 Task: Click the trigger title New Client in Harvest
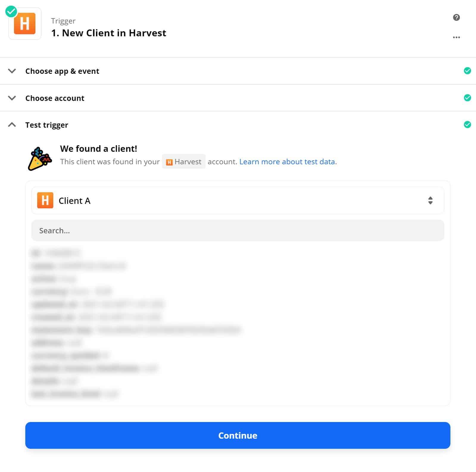click(x=109, y=33)
